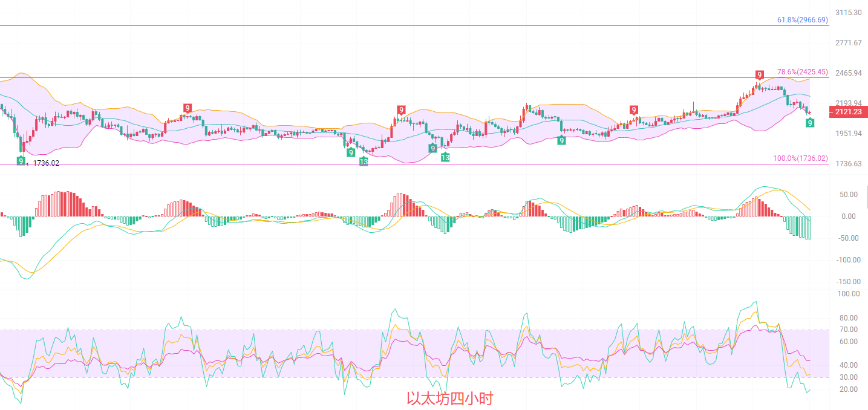Viewport: 868px width, 410px height.
Task: Click the 100.00 RSI axis label
Action: point(847,294)
